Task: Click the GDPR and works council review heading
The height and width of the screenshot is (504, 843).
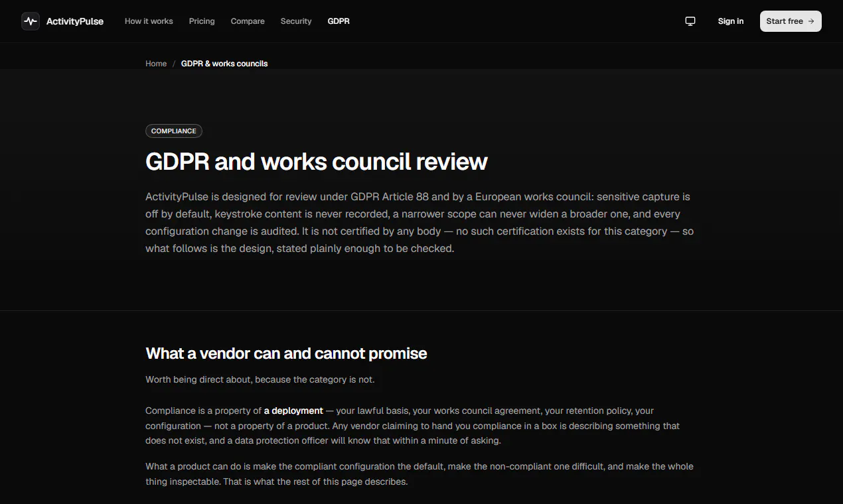Action: coord(317,162)
